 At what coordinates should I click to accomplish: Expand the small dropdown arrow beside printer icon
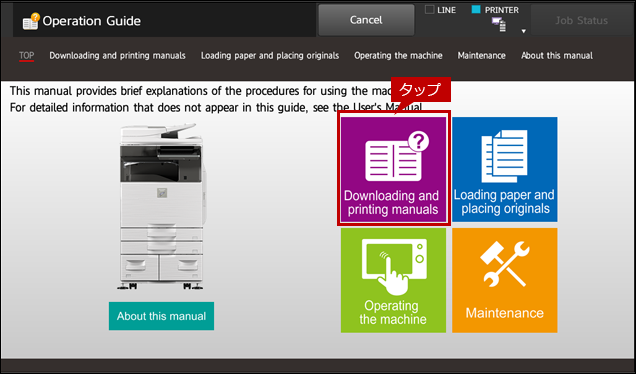524,31
